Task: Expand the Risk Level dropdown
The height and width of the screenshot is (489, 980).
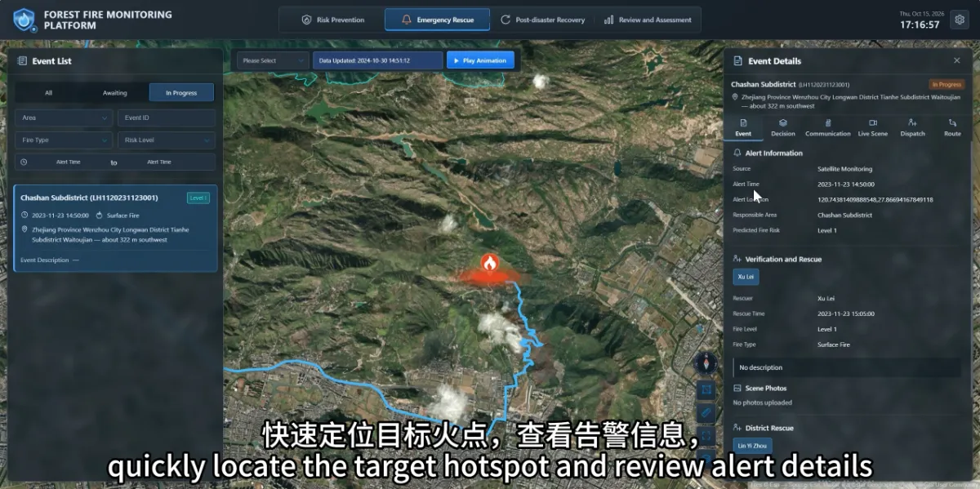Action: (x=167, y=140)
